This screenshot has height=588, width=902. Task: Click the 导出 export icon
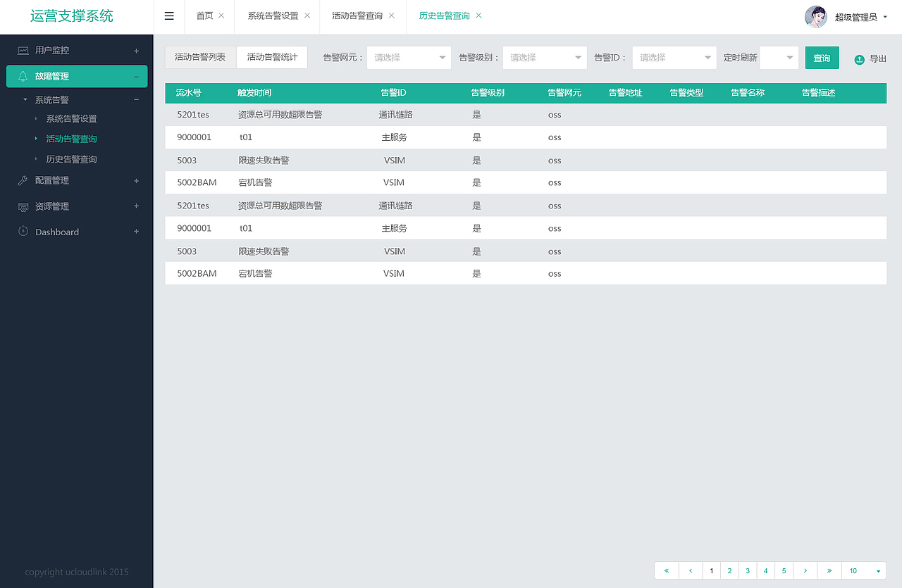pos(860,60)
